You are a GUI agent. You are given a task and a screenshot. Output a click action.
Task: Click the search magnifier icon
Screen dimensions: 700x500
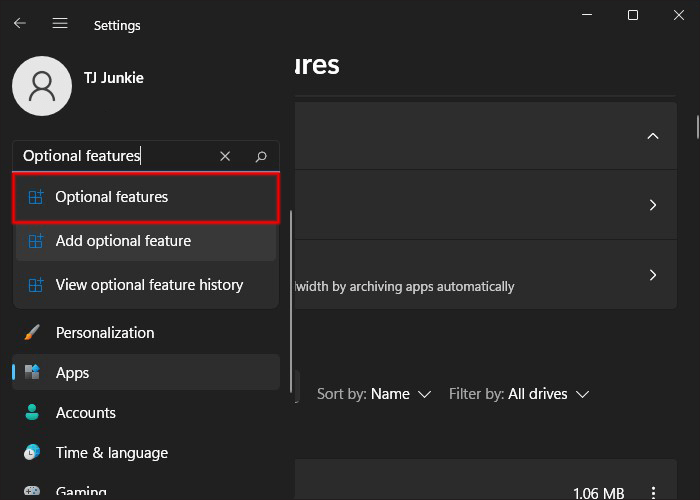[261, 156]
